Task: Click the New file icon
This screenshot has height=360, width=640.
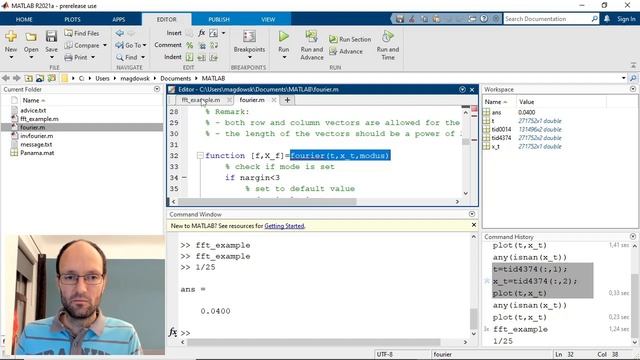Action: click(11, 37)
